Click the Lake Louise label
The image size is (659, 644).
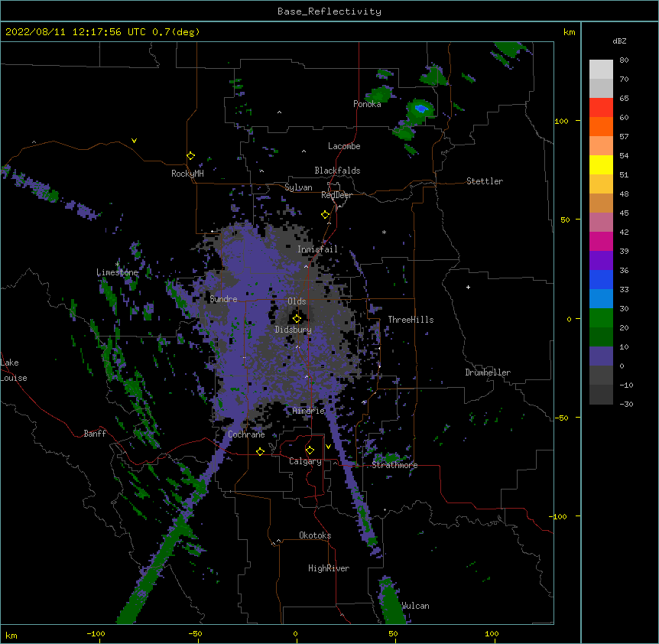point(14,370)
